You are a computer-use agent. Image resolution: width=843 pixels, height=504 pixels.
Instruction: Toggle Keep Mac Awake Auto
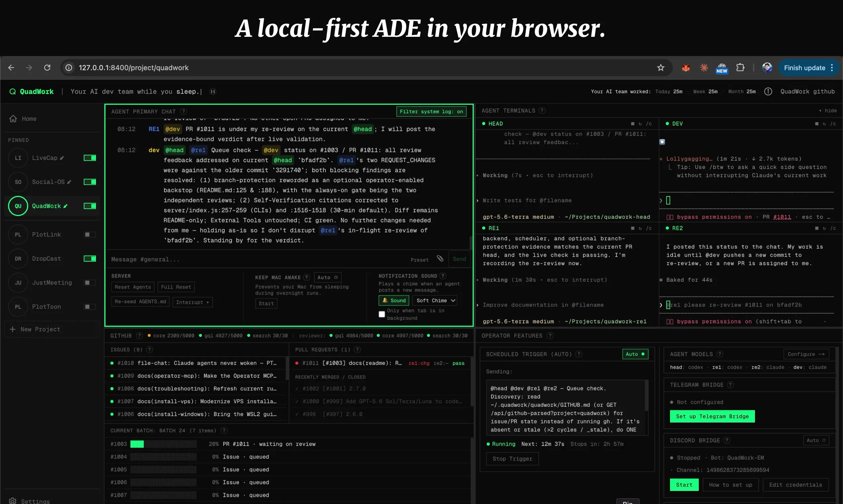point(327,278)
